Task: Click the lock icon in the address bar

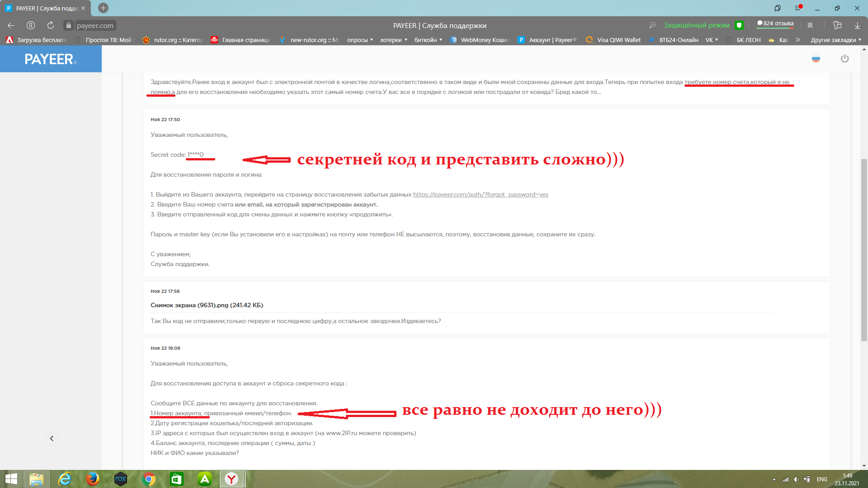Action: point(69,25)
